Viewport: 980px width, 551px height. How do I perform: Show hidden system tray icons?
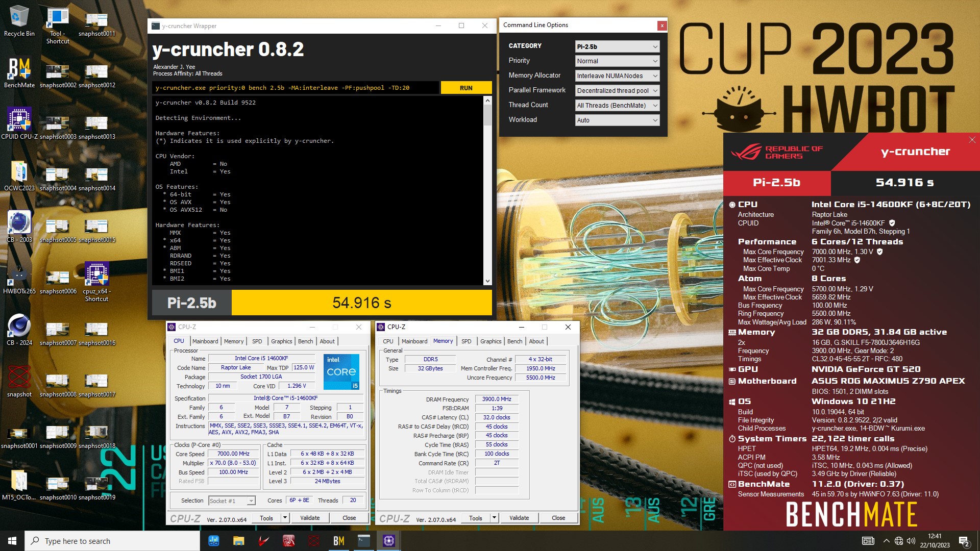coord(886,541)
